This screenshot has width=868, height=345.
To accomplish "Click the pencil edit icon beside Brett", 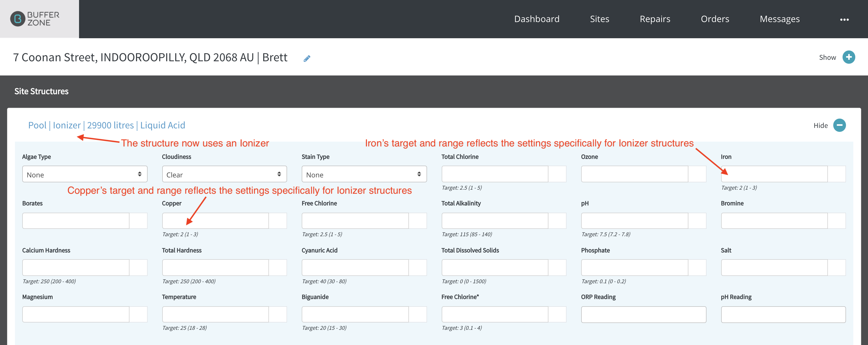I will (307, 58).
